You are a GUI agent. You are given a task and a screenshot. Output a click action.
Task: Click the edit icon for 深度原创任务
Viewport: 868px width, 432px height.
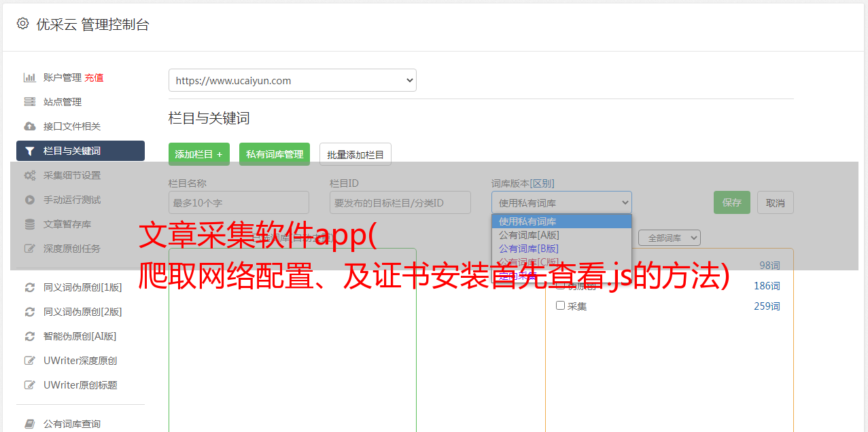pyautogui.click(x=29, y=249)
